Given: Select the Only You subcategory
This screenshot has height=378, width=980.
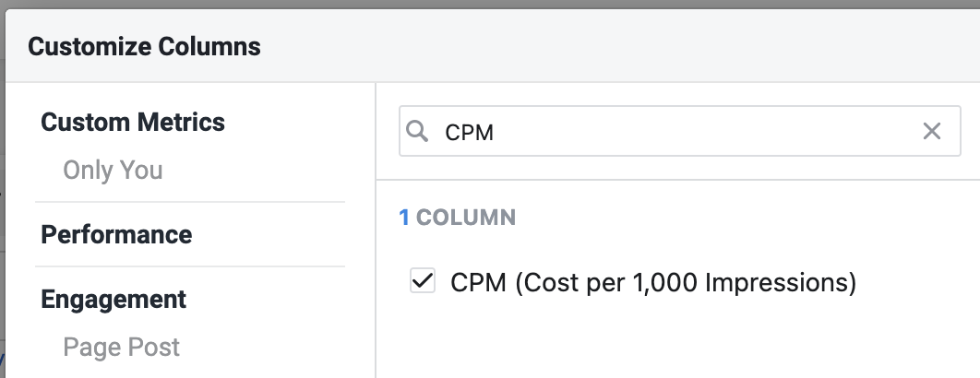Looking at the screenshot, I should pos(113,170).
